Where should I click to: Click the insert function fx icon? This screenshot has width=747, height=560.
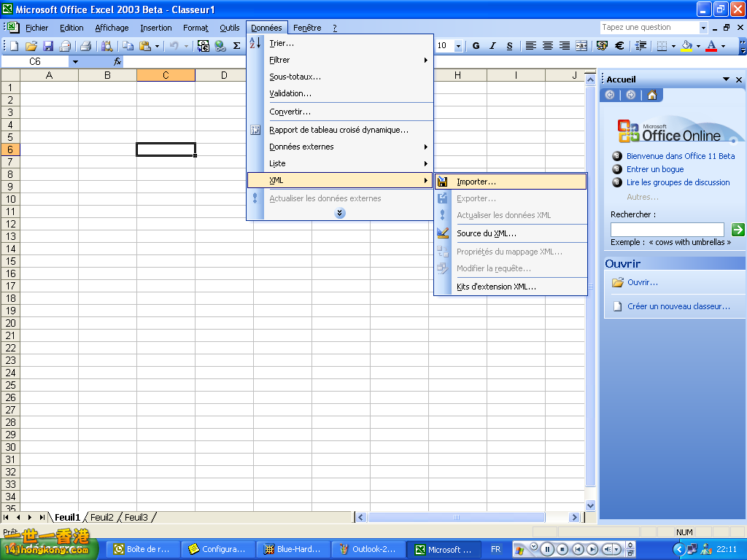pyautogui.click(x=117, y=61)
